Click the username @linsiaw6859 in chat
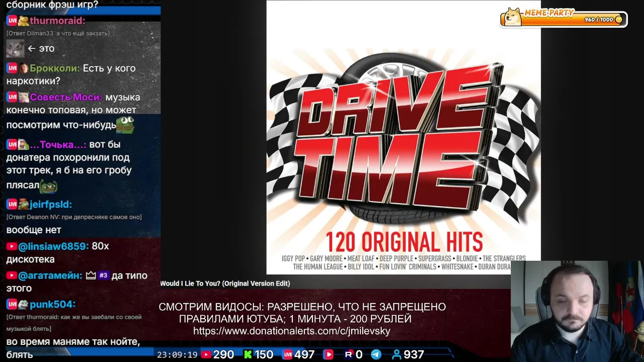The image size is (644, 362). point(53,246)
